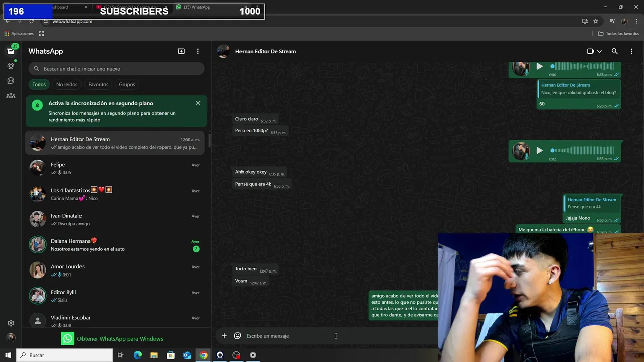Expand the call options arrow next to camera
This screenshot has height=362, width=644.
pyautogui.click(x=599, y=51)
